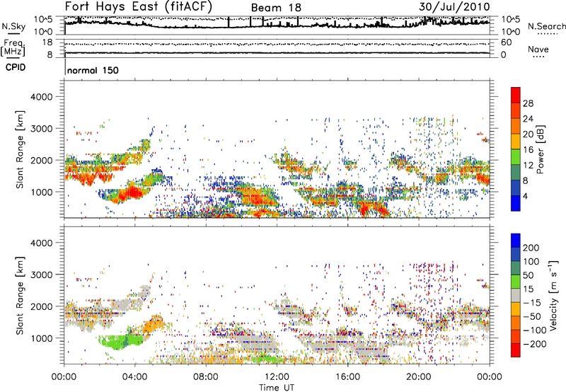The image size is (566, 392).
Task: Click the "04:00" time tick label
Action: click(x=135, y=377)
